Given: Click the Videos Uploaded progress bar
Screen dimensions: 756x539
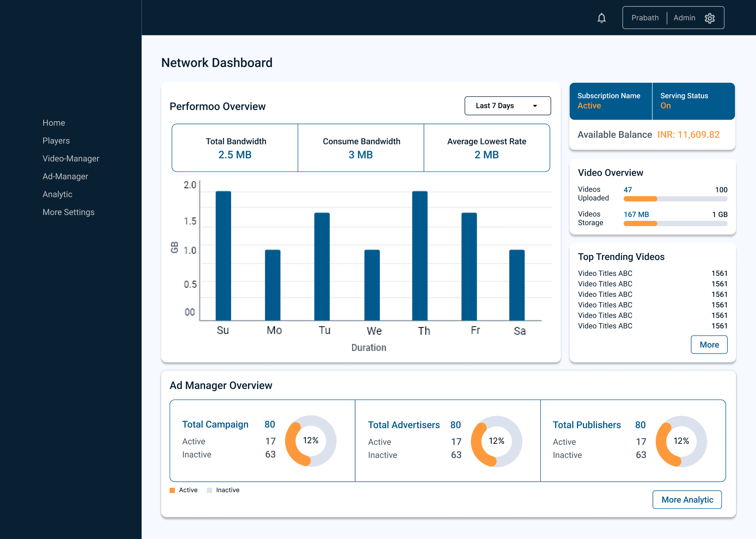Looking at the screenshot, I should 675,199.
